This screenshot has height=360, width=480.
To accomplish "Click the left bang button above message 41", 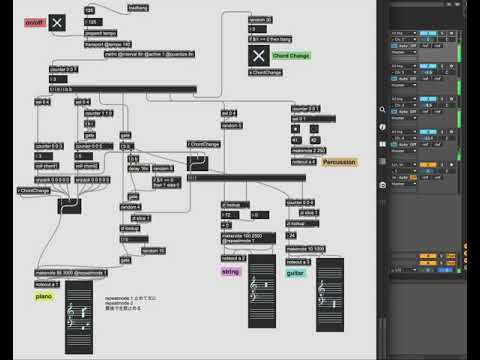I will [x=295, y=129].
